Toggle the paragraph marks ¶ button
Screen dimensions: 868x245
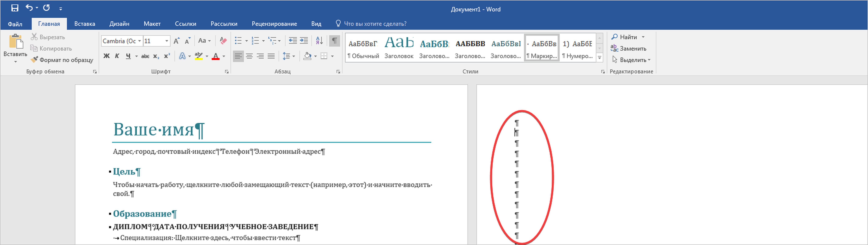[334, 41]
